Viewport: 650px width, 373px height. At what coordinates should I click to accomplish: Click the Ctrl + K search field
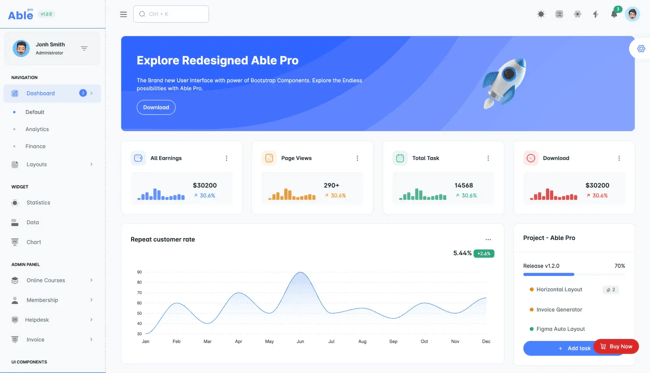point(171,14)
